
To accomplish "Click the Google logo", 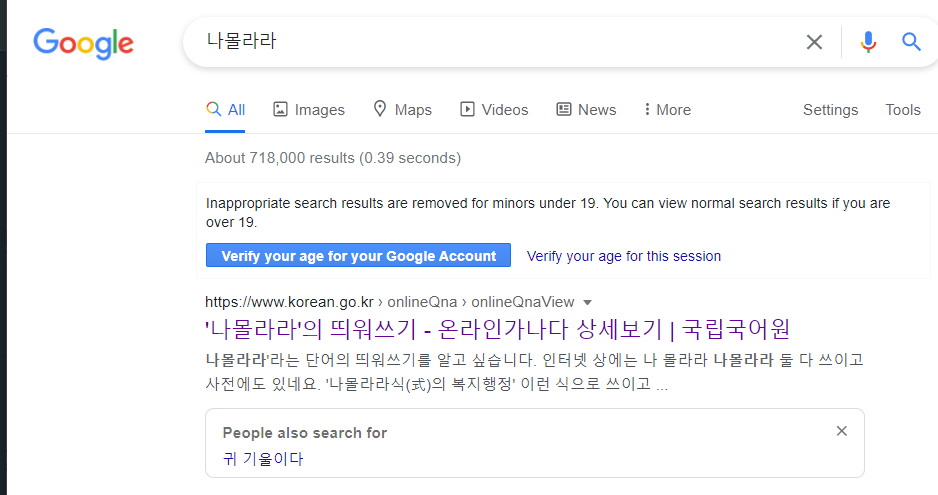I will (83, 42).
